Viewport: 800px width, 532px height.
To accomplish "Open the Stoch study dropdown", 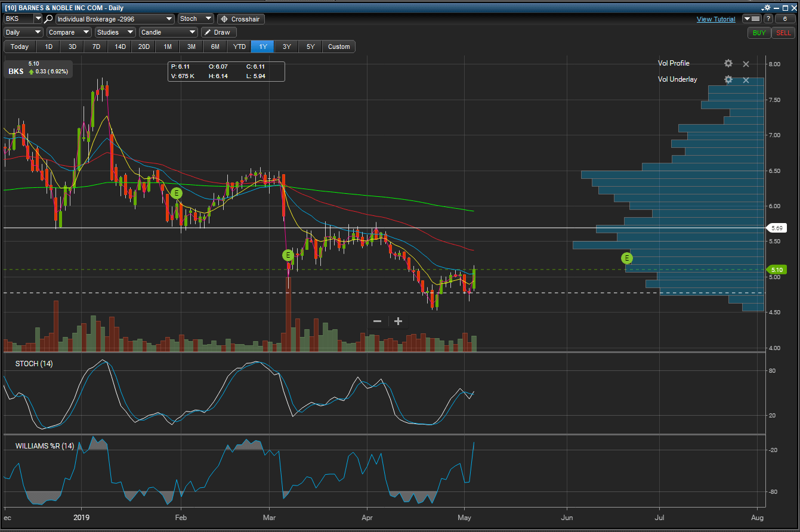I will tap(196, 19).
